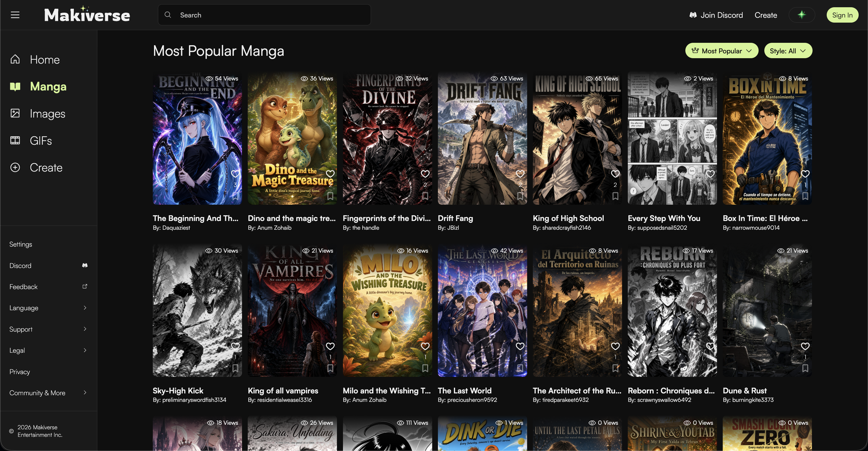
Task: Open the Reborn : Chroniques cover thumbnail
Action: tap(672, 311)
